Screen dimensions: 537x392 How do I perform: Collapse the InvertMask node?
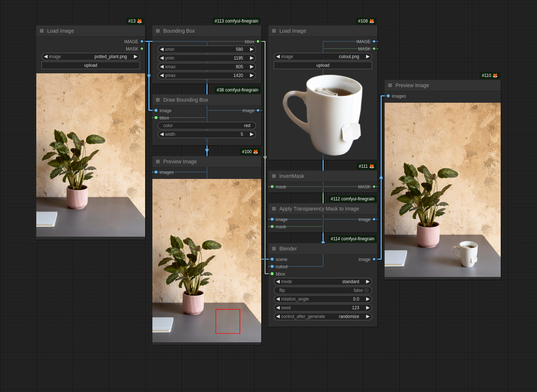[274, 176]
